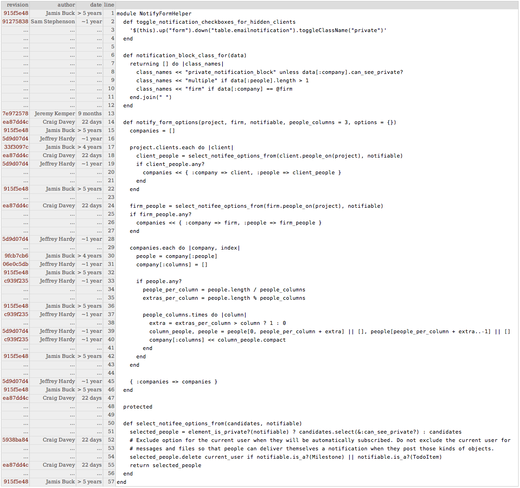The image size is (520, 488).
Task: Click revision ea87dd4c on line 55
Action: pos(16,465)
